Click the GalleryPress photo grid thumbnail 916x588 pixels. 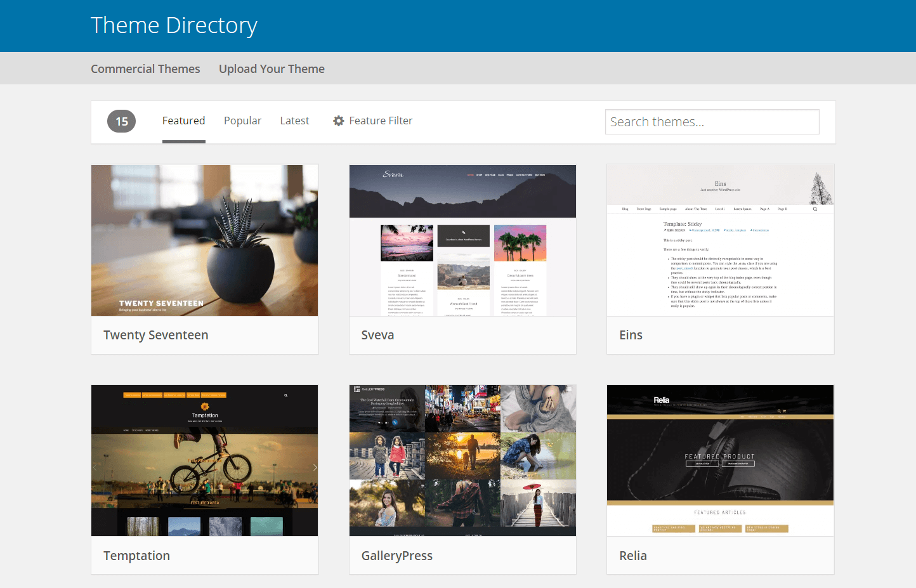click(x=462, y=460)
